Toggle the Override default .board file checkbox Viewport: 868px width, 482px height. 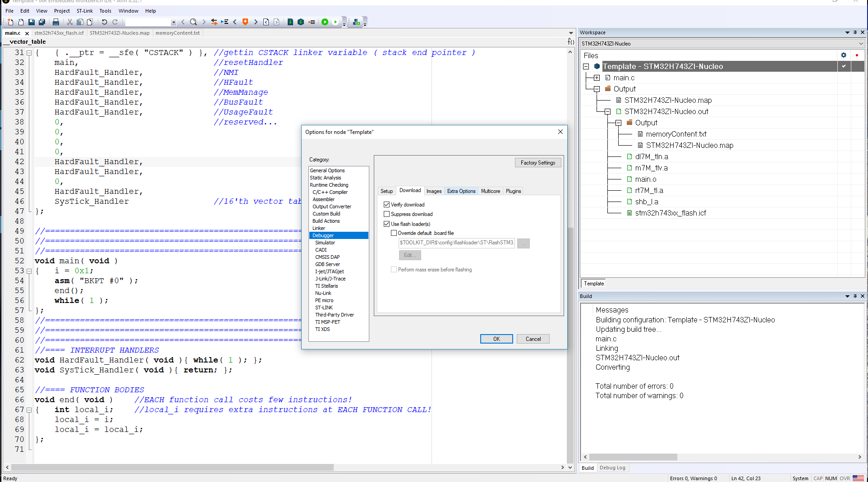pyautogui.click(x=394, y=233)
